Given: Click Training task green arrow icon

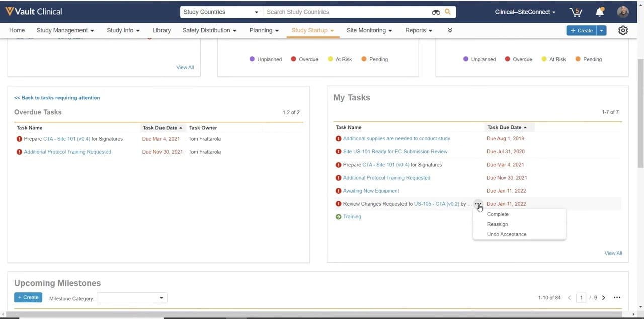Looking at the screenshot, I should (x=338, y=217).
